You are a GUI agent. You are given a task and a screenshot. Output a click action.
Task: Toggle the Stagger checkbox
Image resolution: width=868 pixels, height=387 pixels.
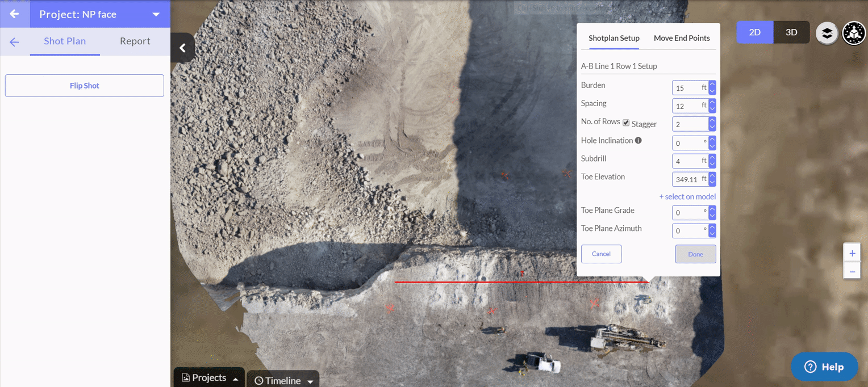626,123
